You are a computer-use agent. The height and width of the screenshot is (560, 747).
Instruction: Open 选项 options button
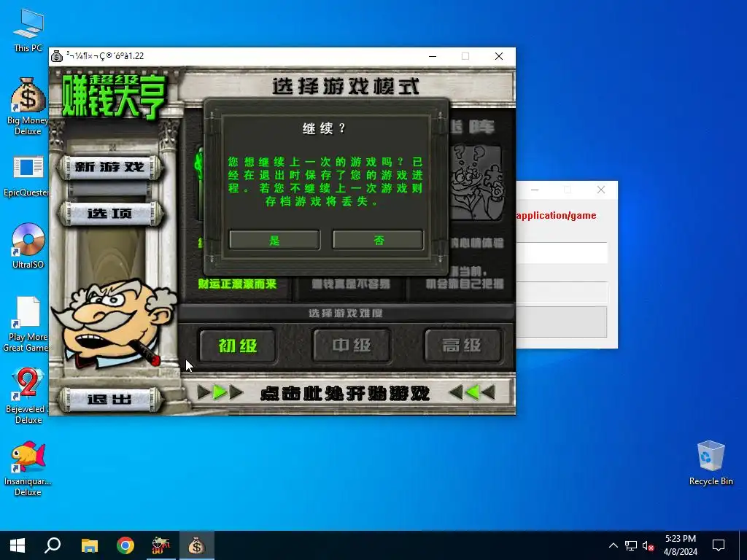109,214
